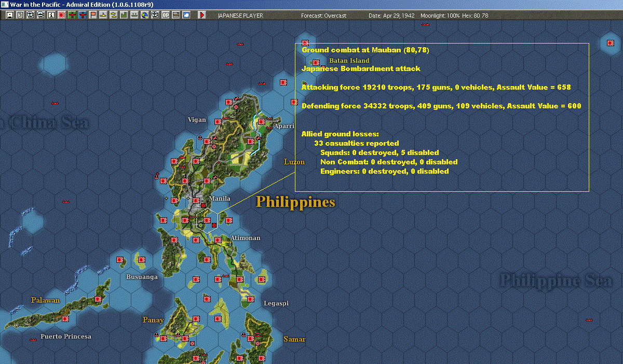Click the information 'i' toolbar icon
This screenshot has height=364, width=623.
51,16
